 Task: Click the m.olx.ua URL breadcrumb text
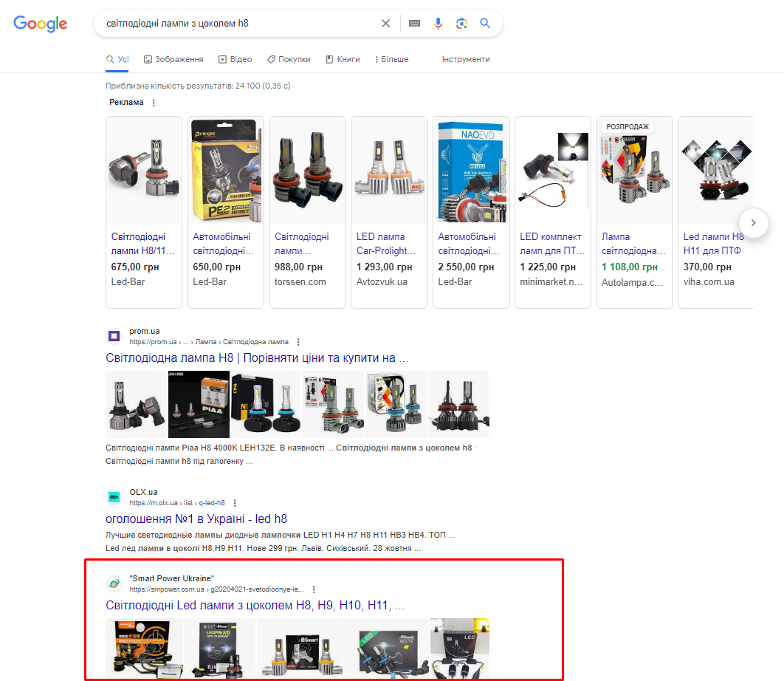pyautogui.click(x=177, y=504)
